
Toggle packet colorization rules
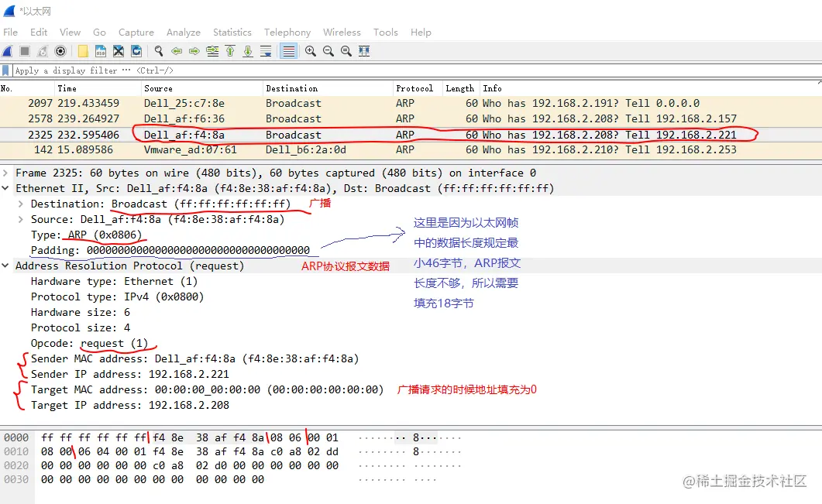(x=288, y=51)
